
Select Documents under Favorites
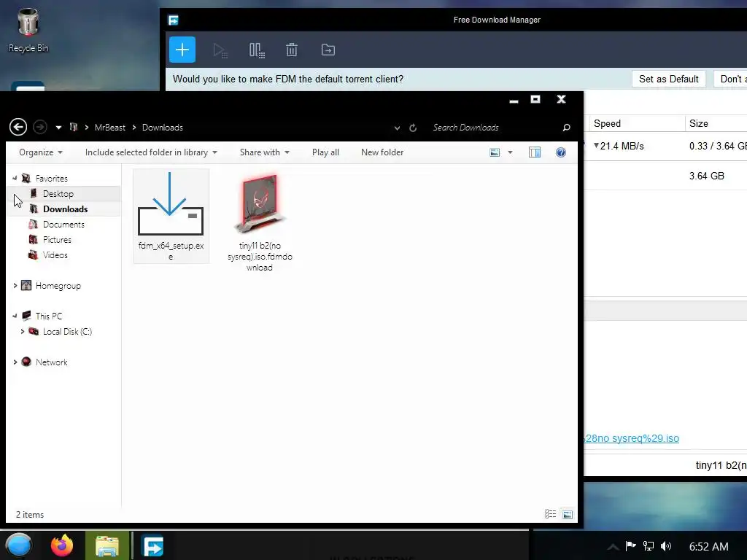pyautogui.click(x=63, y=225)
